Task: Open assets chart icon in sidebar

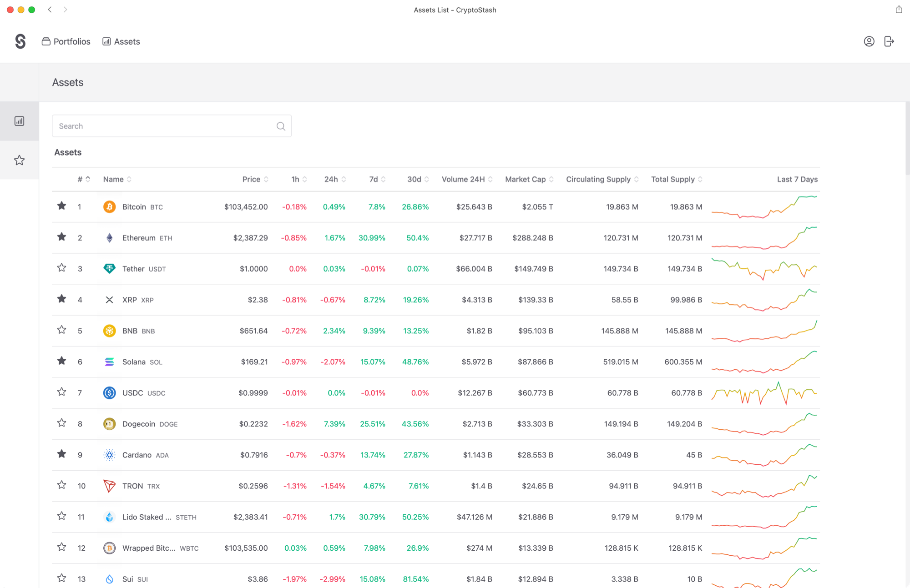Action: pyautogui.click(x=19, y=121)
